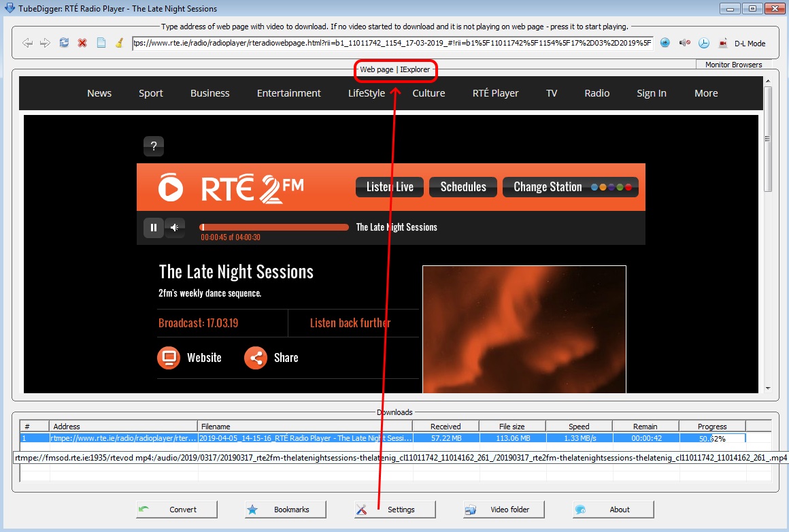Sort downloads by Filename column

305,426
